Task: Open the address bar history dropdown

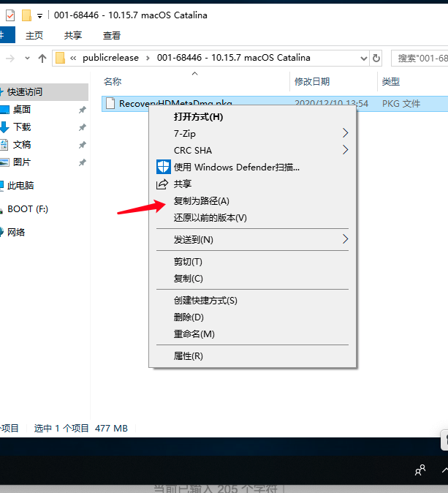Action: point(363,59)
